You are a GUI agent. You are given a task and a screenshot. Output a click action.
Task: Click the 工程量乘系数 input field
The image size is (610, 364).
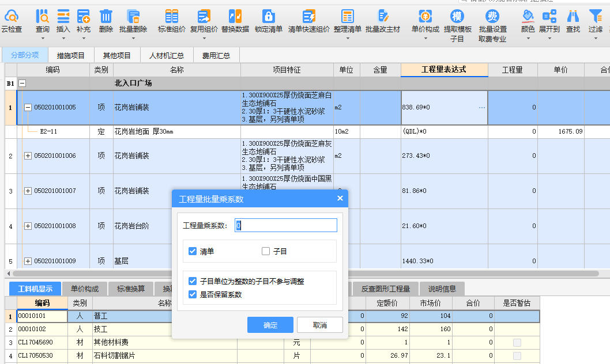coord(286,225)
